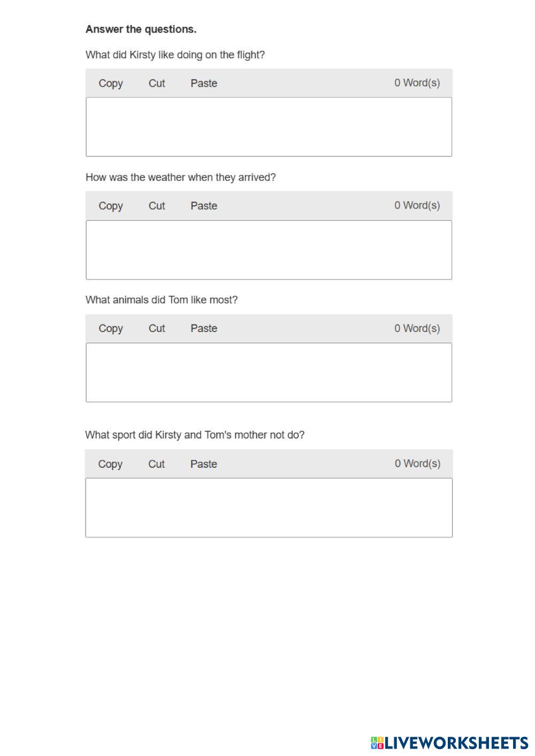Type in the Kirsty flight answer box
This screenshot has height=756, width=535.
pyautogui.click(x=269, y=127)
